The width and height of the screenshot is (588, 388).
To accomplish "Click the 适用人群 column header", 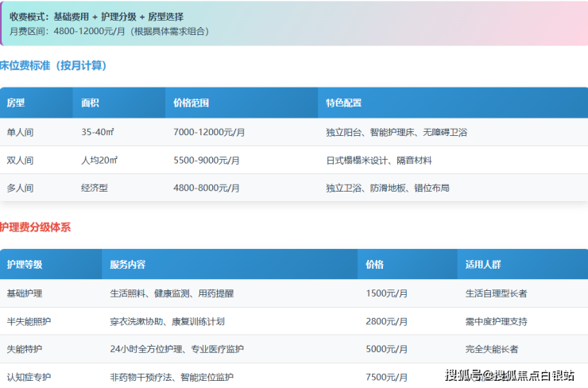I will pyautogui.click(x=483, y=264).
